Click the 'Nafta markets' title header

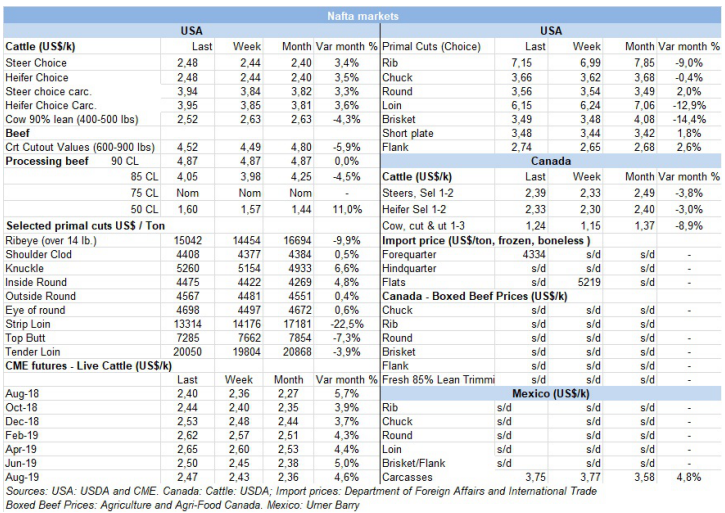point(362,16)
